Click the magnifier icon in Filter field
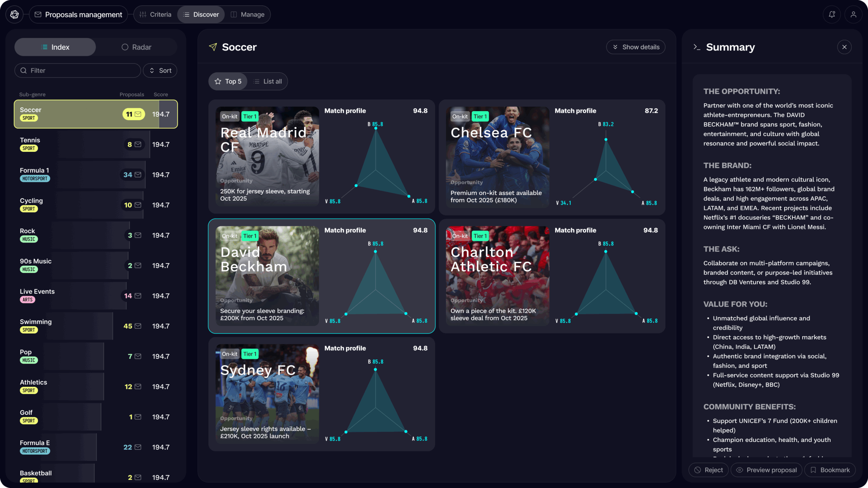The width and height of the screenshot is (868, 488). pos(23,70)
